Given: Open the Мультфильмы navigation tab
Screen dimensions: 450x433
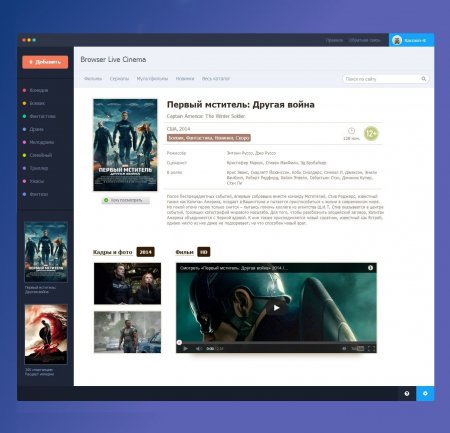Looking at the screenshot, I should (x=152, y=79).
